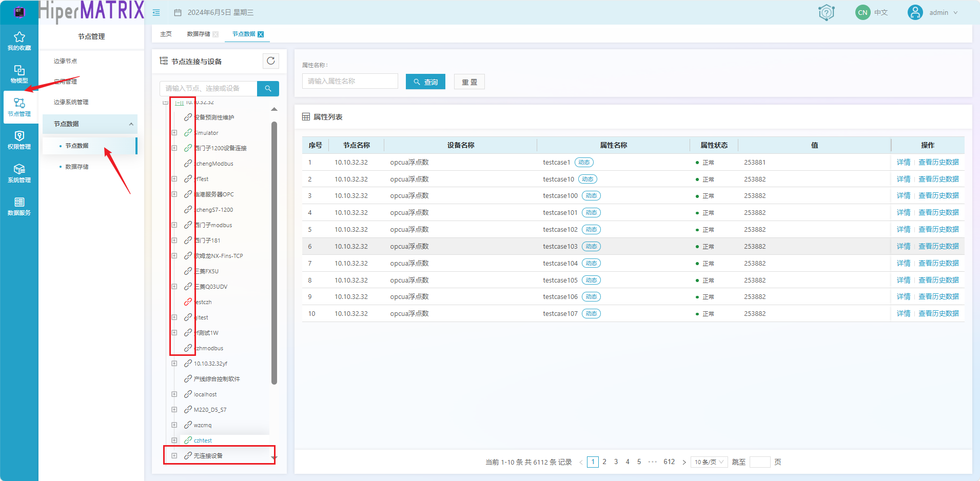The image size is (980, 481).
Task: Click the 重置 reset button
Action: (x=469, y=82)
